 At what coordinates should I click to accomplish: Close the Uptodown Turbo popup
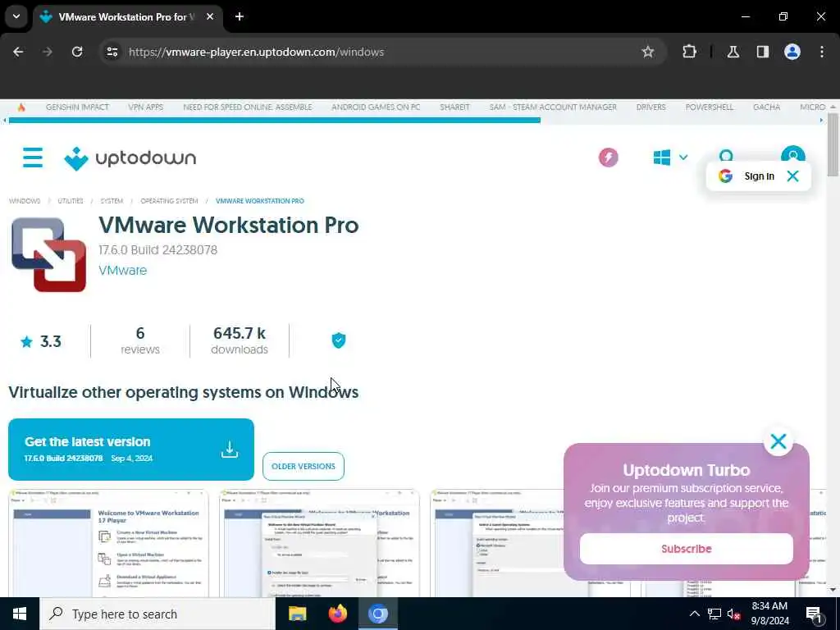(778, 441)
